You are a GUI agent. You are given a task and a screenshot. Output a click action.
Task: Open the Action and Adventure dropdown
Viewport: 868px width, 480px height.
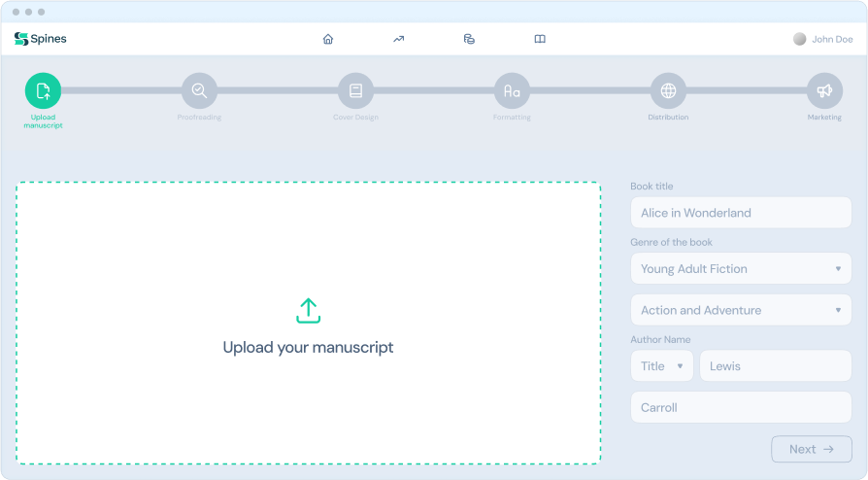[741, 311]
